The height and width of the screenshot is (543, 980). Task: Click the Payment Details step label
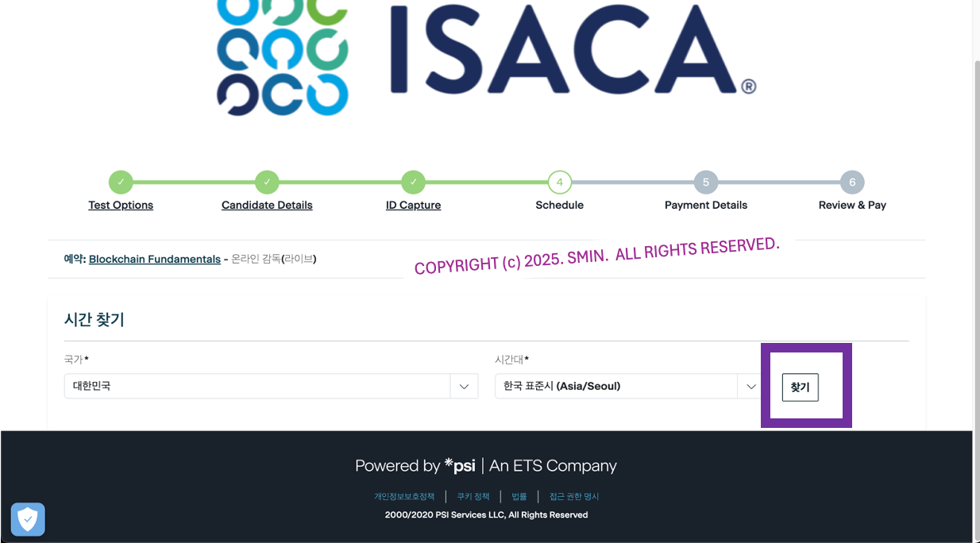pyautogui.click(x=706, y=205)
